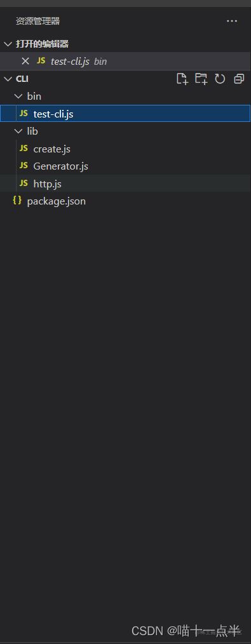Image resolution: width=251 pixels, height=644 pixels.
Task: Collapse the CLI project root
Action: click(x=8, y=79)
